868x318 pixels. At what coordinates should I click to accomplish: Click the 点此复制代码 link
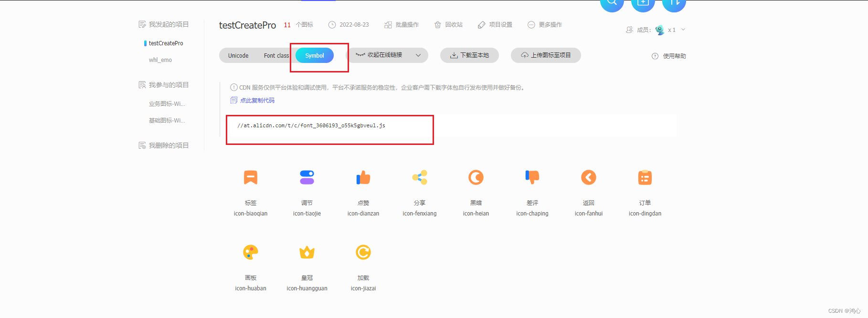point(257,100)
